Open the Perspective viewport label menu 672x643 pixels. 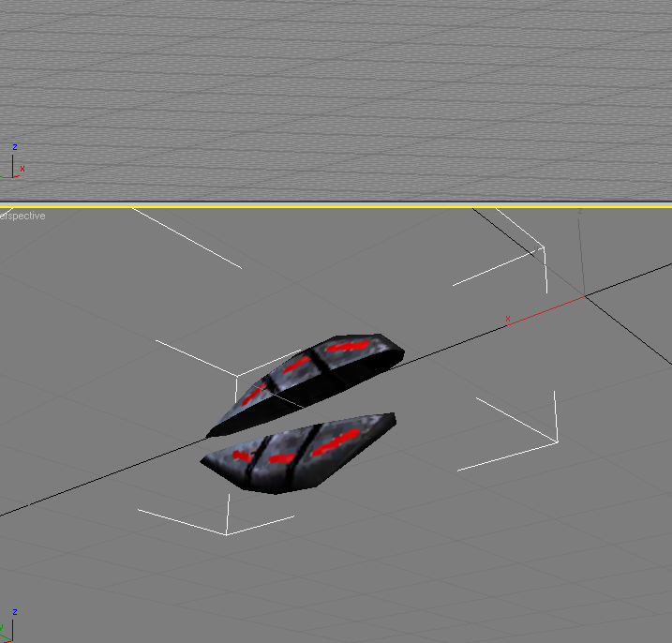pos(22,216)
